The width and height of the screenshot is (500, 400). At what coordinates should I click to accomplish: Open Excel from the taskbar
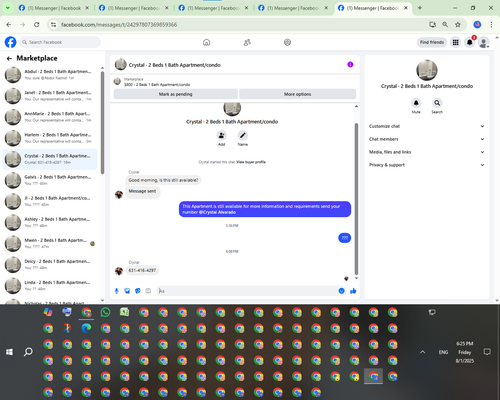coord(125,312)
